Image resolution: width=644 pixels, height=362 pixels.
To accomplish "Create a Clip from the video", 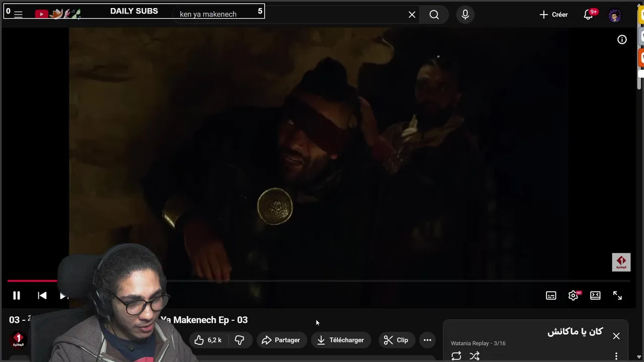I will [x=396, y=340].
